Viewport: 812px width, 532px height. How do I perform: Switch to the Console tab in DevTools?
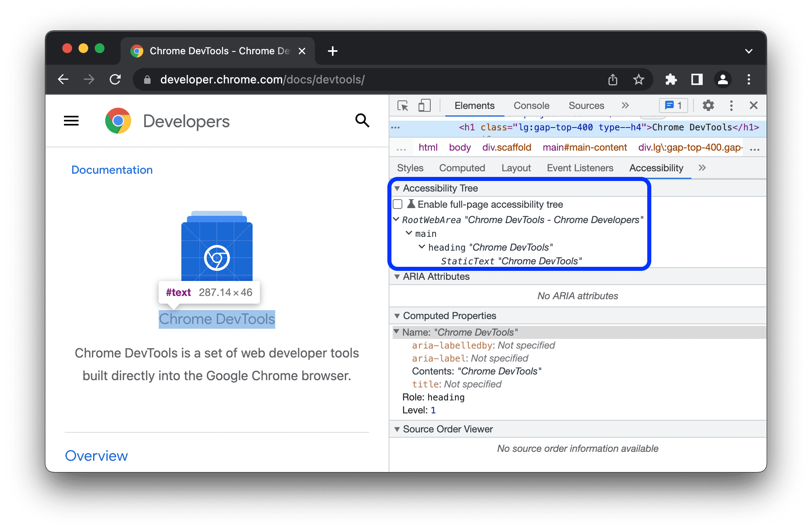click(530, 106)
